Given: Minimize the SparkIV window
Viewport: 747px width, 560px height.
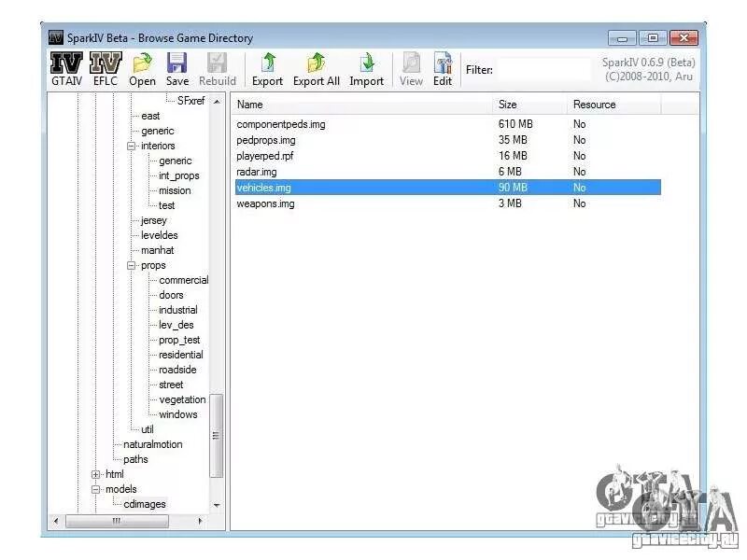Looking at the screenshot, I should point(622,38).
